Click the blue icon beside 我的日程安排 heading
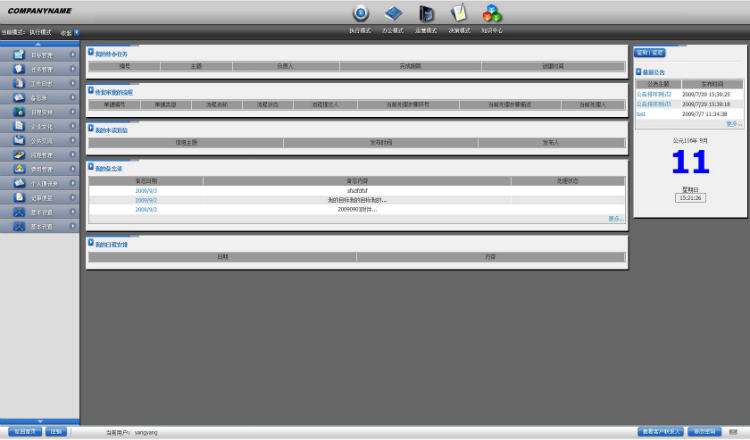 [91, 242]
